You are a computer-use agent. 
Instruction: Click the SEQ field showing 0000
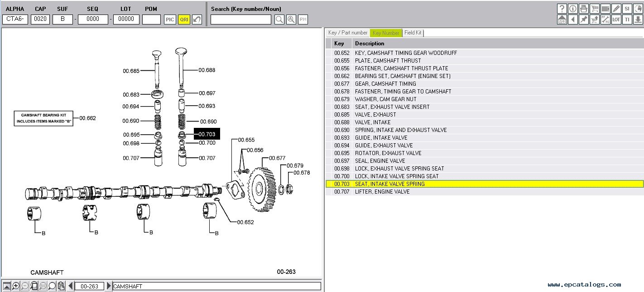pos(93,19)
